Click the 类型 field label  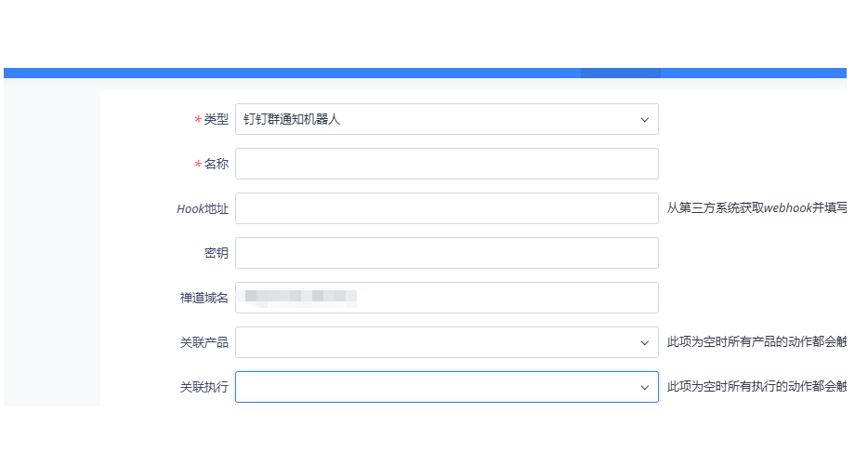click(216, 119)
